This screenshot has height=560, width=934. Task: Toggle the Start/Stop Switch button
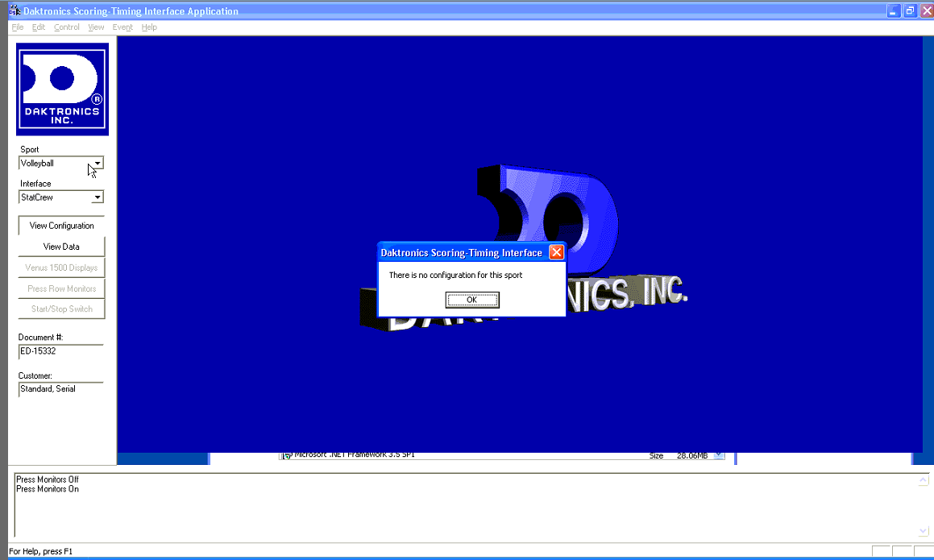pyautogui.click(x=61, y=309)
